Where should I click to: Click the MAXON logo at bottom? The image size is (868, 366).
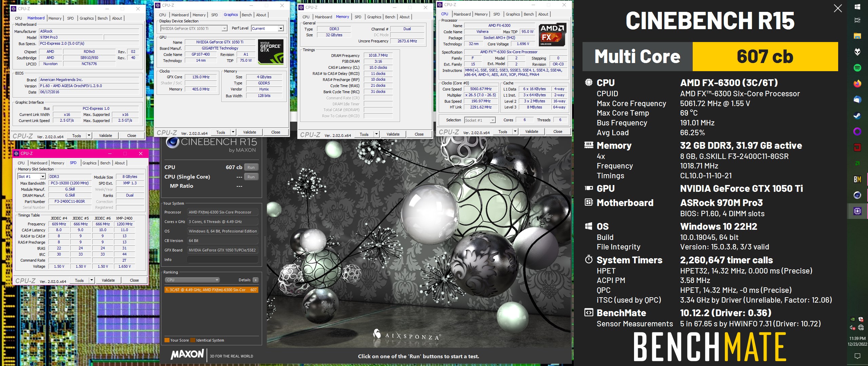[x=187, y=355]
